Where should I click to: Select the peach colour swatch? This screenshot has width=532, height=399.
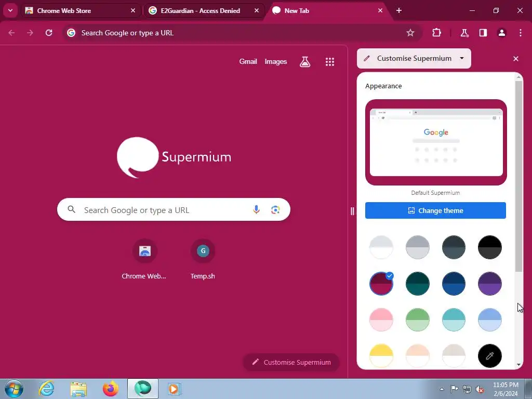point(417,355)
